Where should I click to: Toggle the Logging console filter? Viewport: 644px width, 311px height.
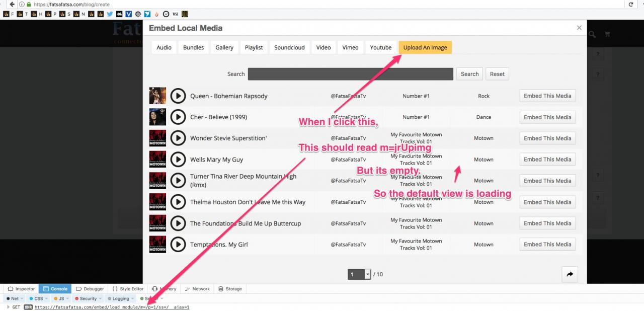point(118,298)
